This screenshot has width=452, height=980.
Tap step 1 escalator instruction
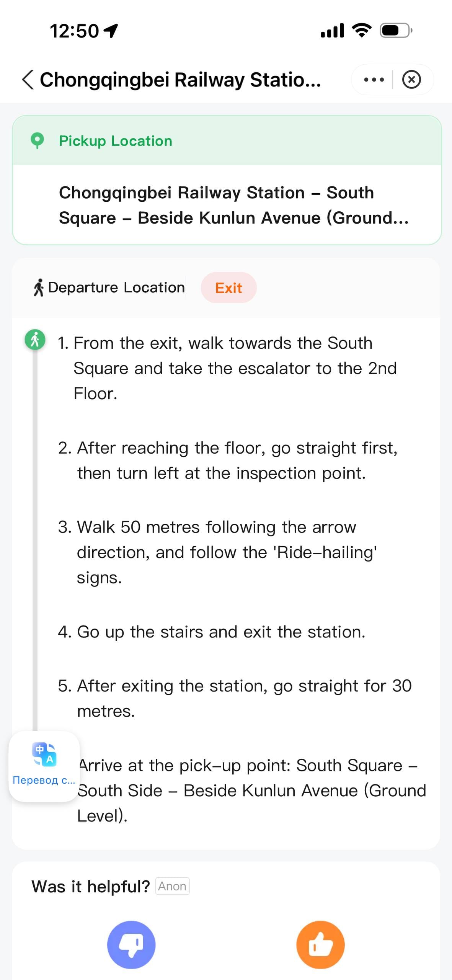click(235, 368)
